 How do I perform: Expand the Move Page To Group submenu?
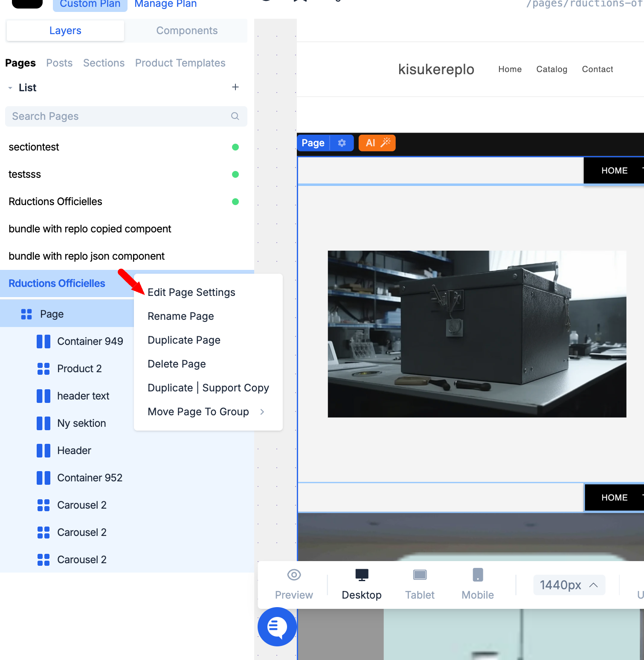click(262, 412)
